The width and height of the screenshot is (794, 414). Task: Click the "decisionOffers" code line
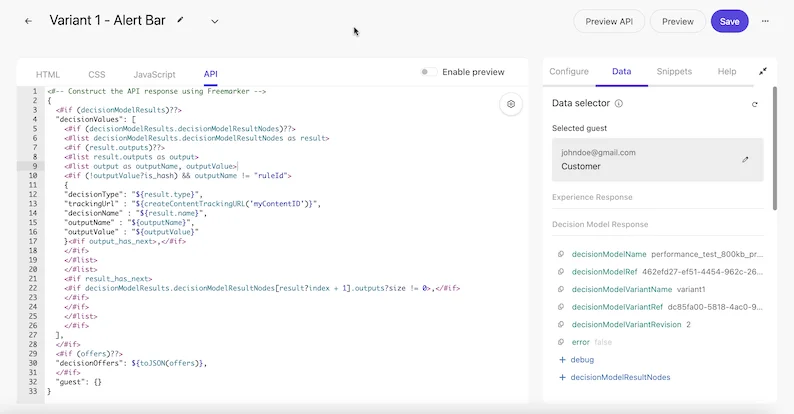(131, 363)
